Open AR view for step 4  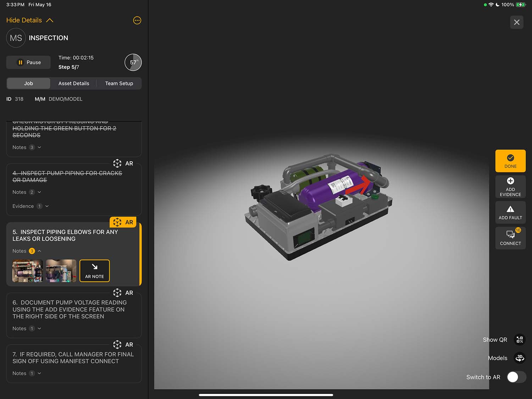[x=123, y=163]
